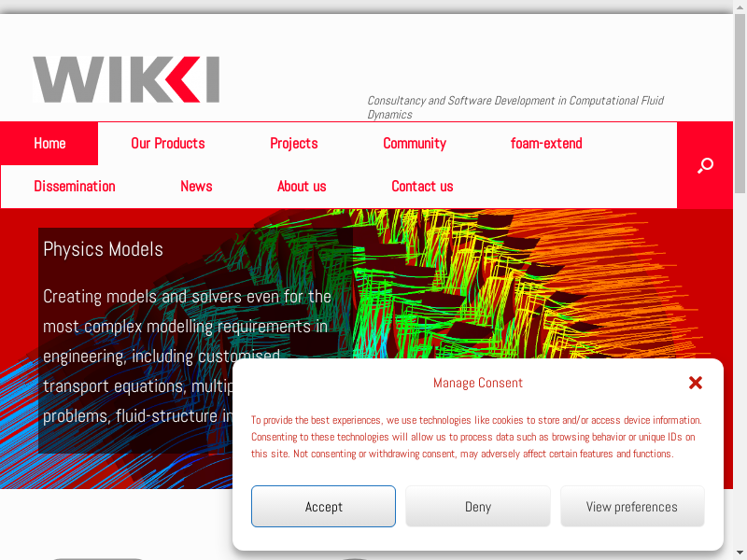The height and width of the screenshot is (560, 747).
Task: Close the Manage Consent dialog
Action: click(x=695, y=383)
